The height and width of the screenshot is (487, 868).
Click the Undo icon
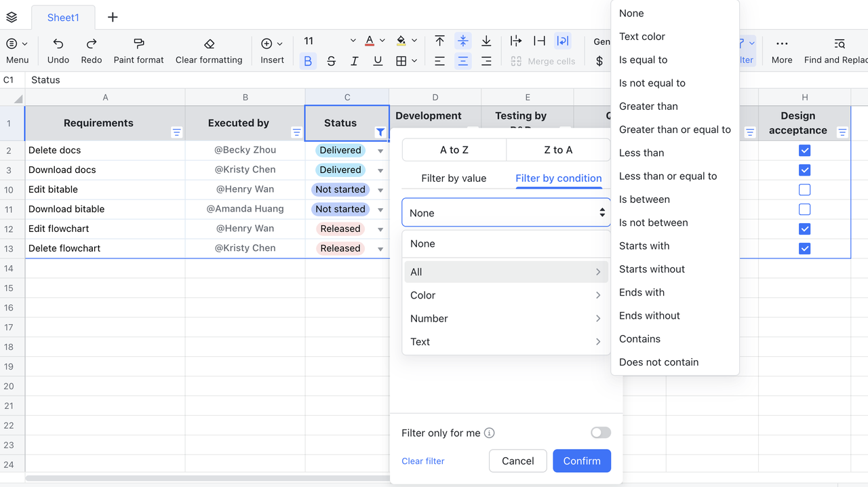click(x=58, y=44)
